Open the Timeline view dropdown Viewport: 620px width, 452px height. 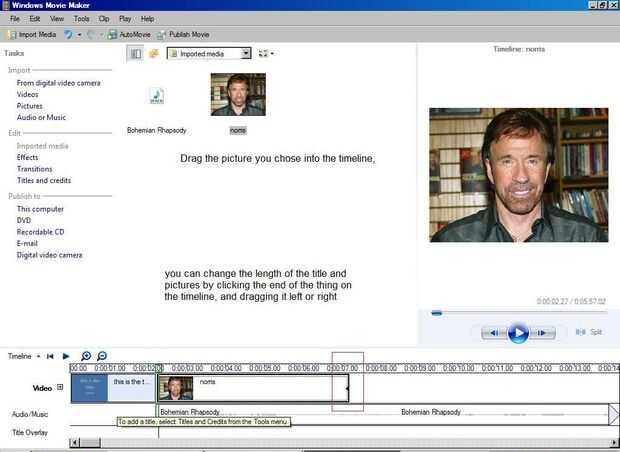tap(24, 356)
